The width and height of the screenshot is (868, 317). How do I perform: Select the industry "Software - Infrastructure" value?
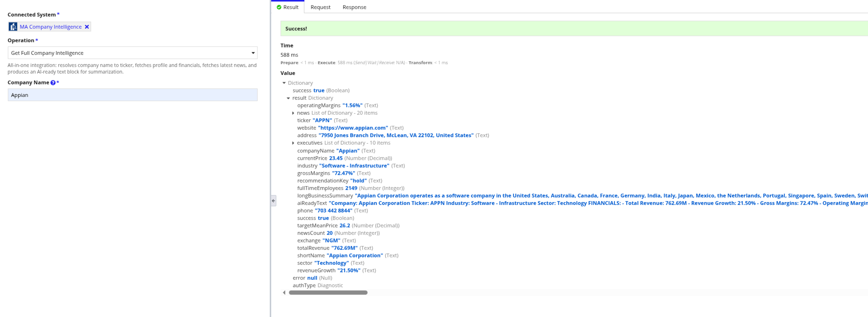pos(354,166)
